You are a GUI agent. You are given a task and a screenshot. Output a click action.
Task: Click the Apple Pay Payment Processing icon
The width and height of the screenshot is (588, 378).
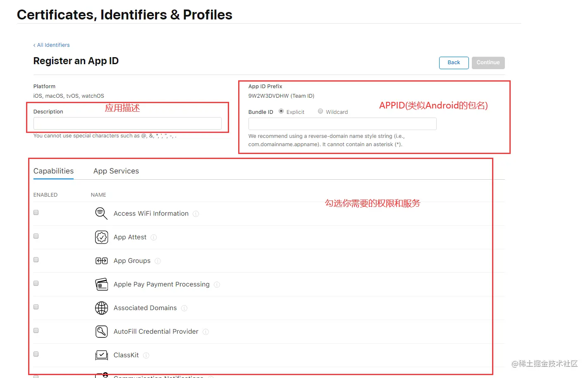pyautogui.click(x=101, y=284)
